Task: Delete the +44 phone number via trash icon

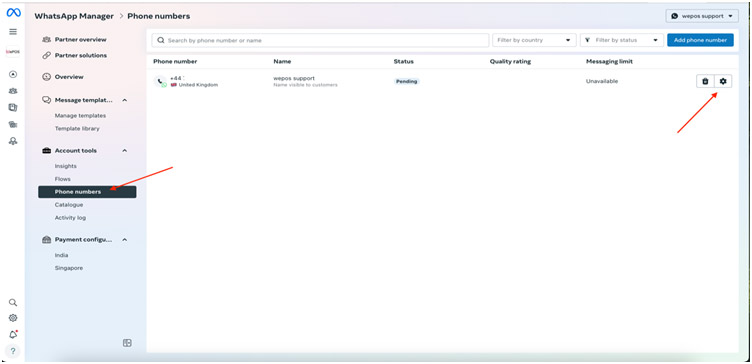Action: 705,82
